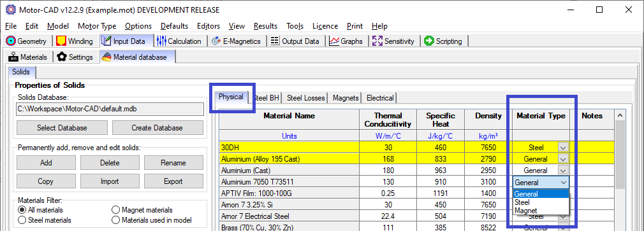Image resolution: width=644 pixels, height=231 pixels.
Task: Click the materials table scroll up arrow
Action: tap(620, 115)
